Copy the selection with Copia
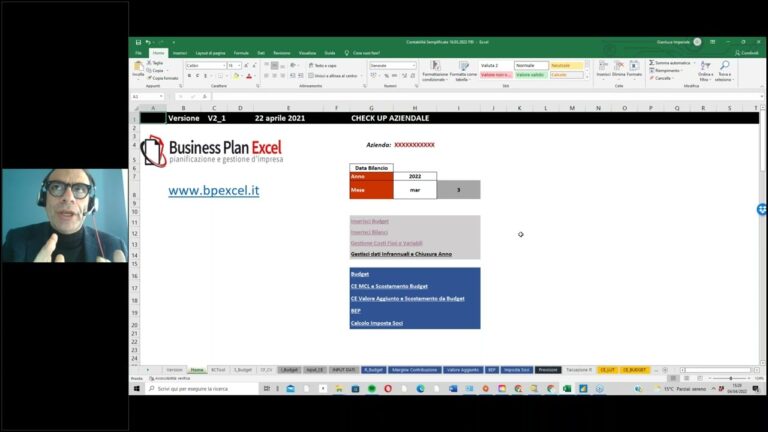The height and width of the screenshot is (432, 768). pos(156,71)
